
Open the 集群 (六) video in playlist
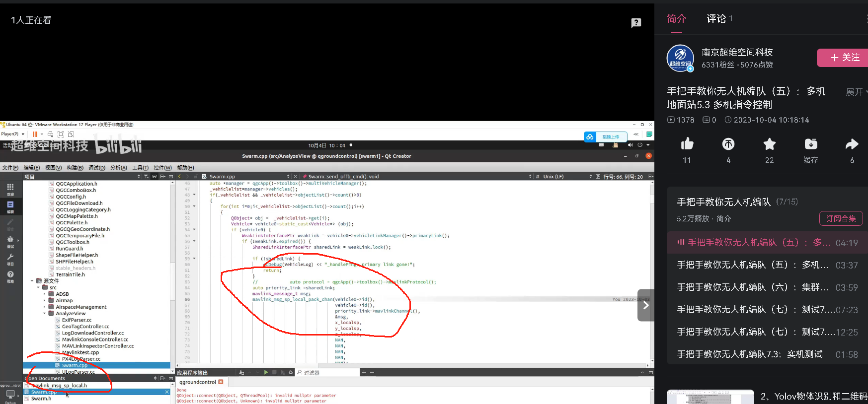coord(767,287)
